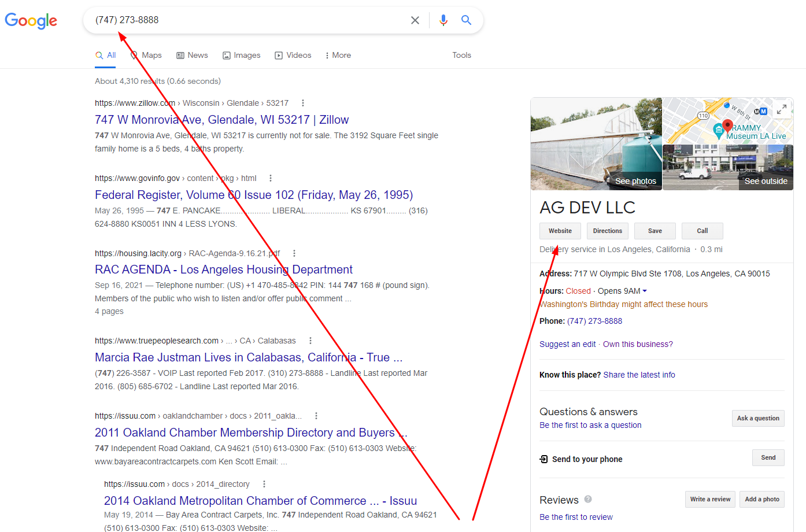Click the help icon next to Reviews

(588, 499)
